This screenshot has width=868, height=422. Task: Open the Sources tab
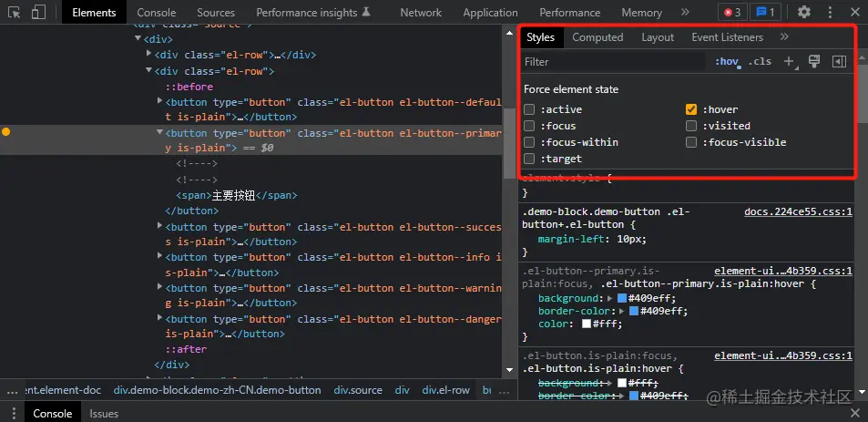pos(215,12)
